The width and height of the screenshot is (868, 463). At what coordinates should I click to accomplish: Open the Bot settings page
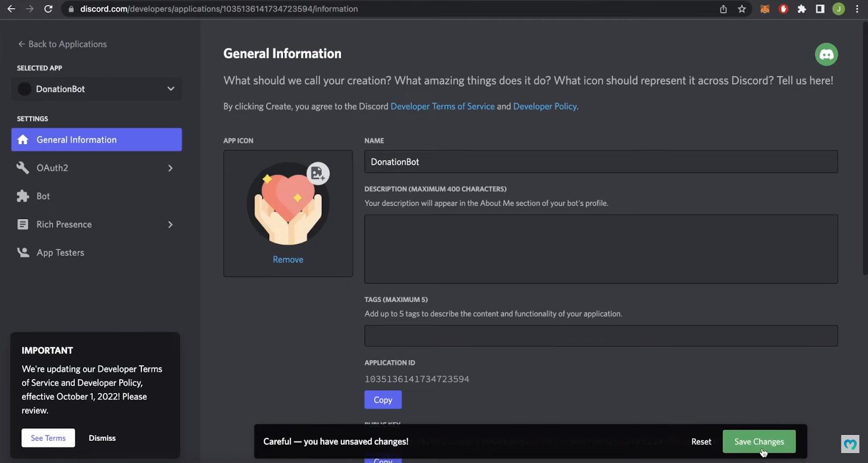click(x=97, y=196)
